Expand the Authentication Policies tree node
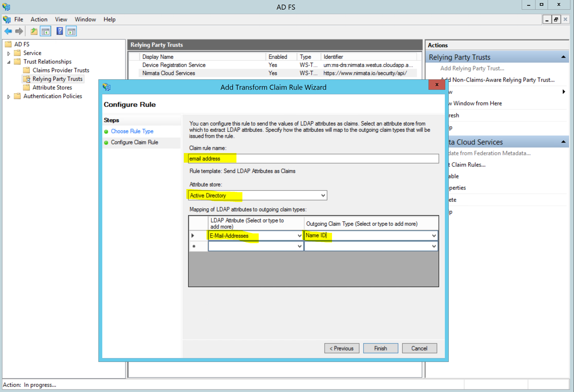The width and height of the screenshot is (574, 392). pyautogui.click(x=9, y=97)
